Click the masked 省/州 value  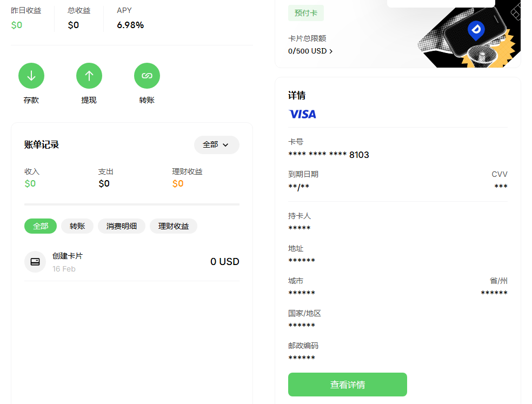[494, 293]
